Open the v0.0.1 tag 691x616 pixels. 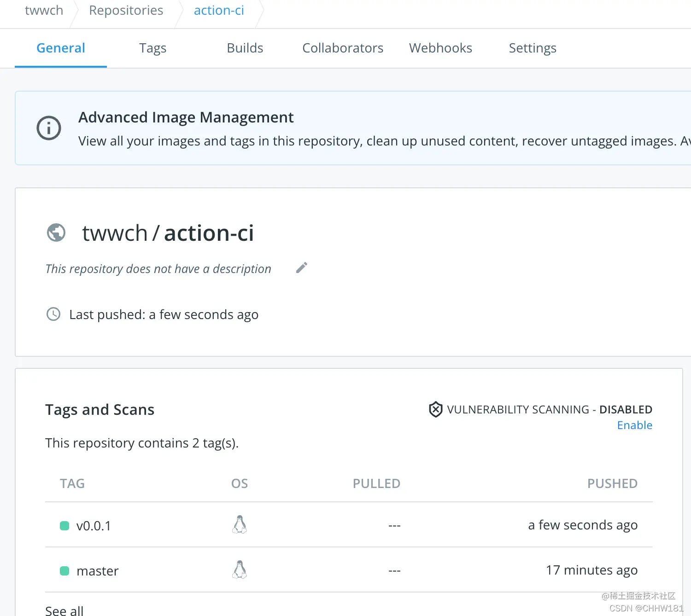pyautogui.click(x=94, y=526)
